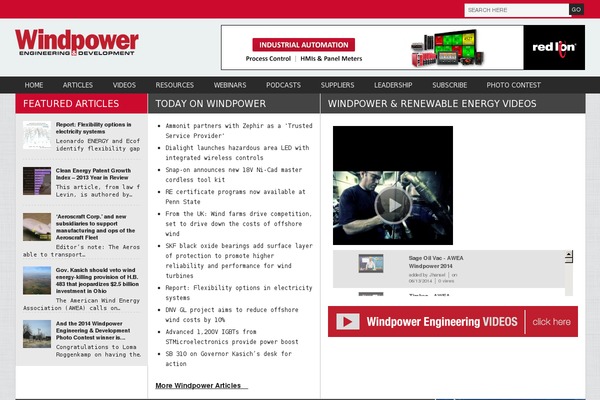Open the PHOTO CONTEST menu item
Viewport: 600px width, 400px height.
pos(514,85)
